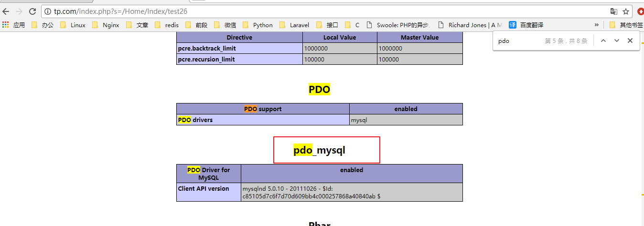Image resolution: width=644 pixels, height=226 pixels.
Task: Open the red extension icon
Action: pyautogui.click(x=640, y=11)
